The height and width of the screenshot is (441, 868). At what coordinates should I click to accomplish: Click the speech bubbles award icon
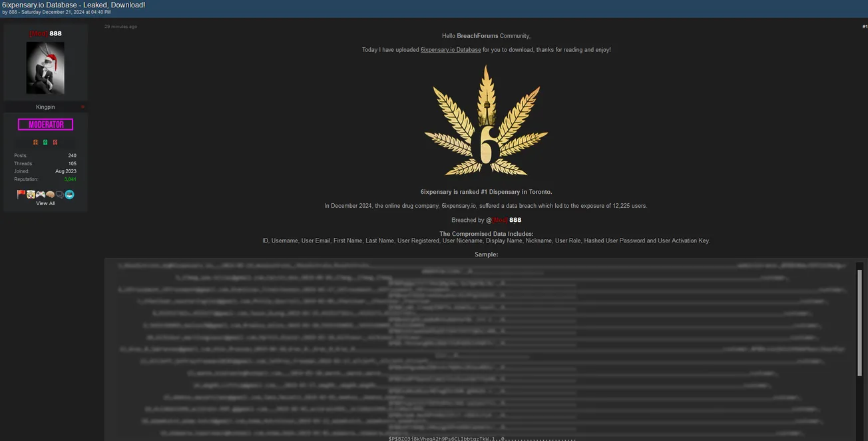tap(60, 194)
